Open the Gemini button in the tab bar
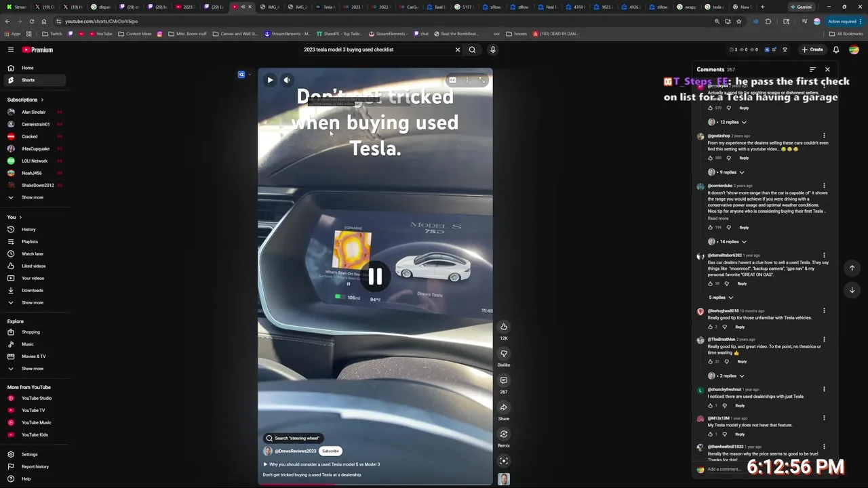 pos(801,7)
